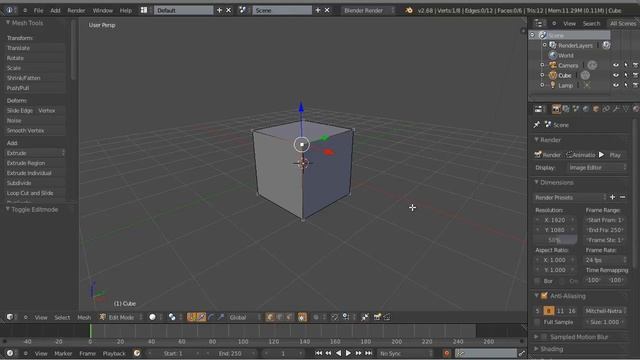
Task: Toggle Cube visibility eye in outliner
Action: point(616,75)
